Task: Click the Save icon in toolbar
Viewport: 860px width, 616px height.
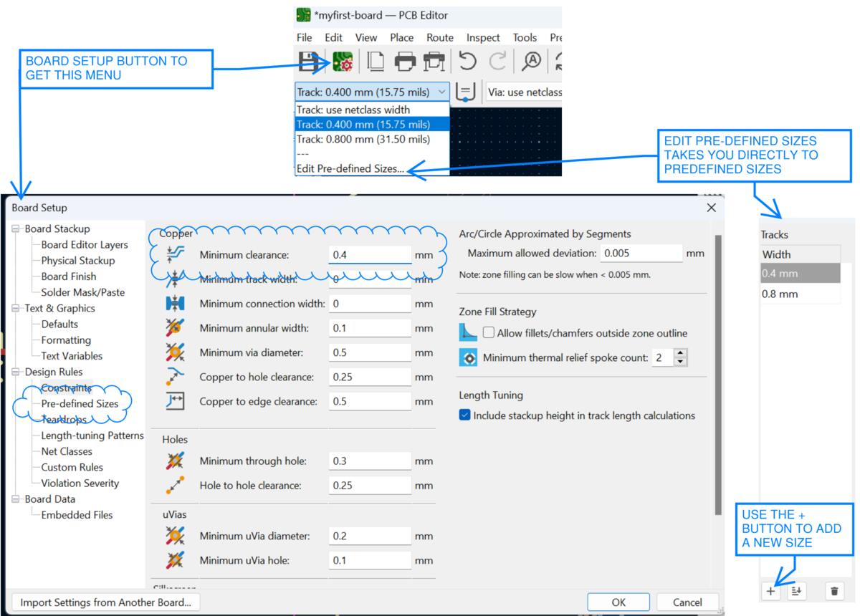Action: point(310,62)
